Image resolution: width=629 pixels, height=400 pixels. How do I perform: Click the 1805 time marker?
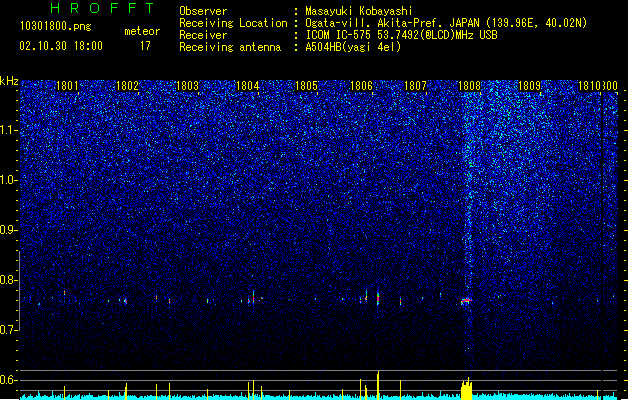(306, 86)
